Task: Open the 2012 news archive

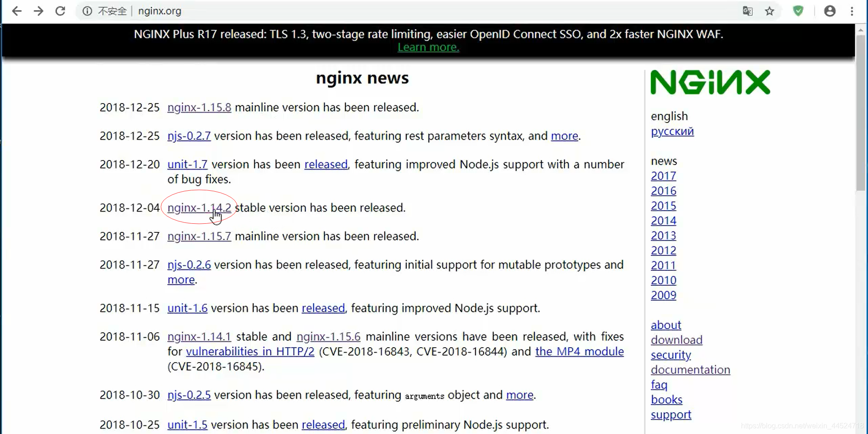Action: coord(664,250)
